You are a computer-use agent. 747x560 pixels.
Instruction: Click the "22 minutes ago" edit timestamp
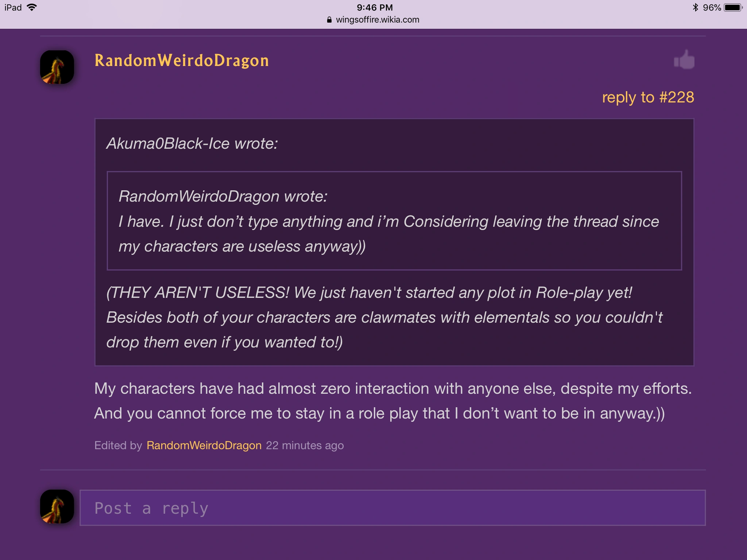[305, 445]
